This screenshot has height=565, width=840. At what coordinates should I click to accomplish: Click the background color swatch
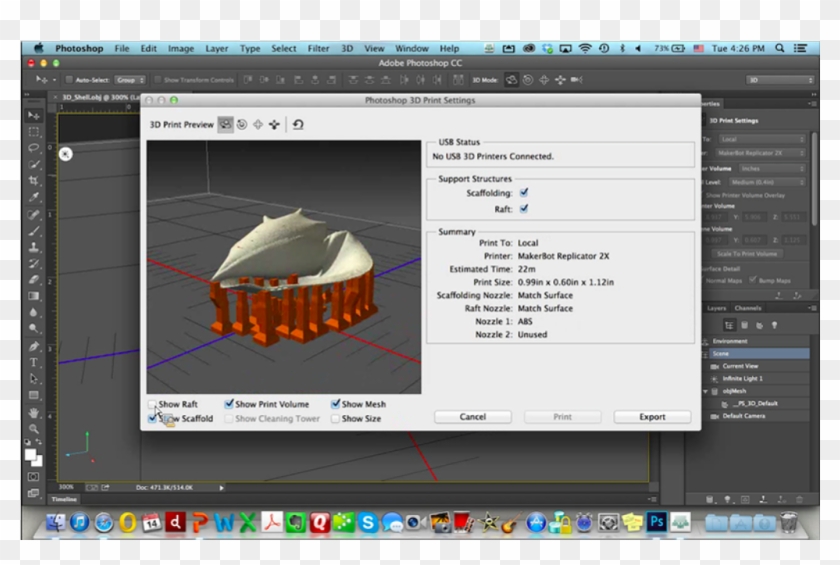coord(38,461)
